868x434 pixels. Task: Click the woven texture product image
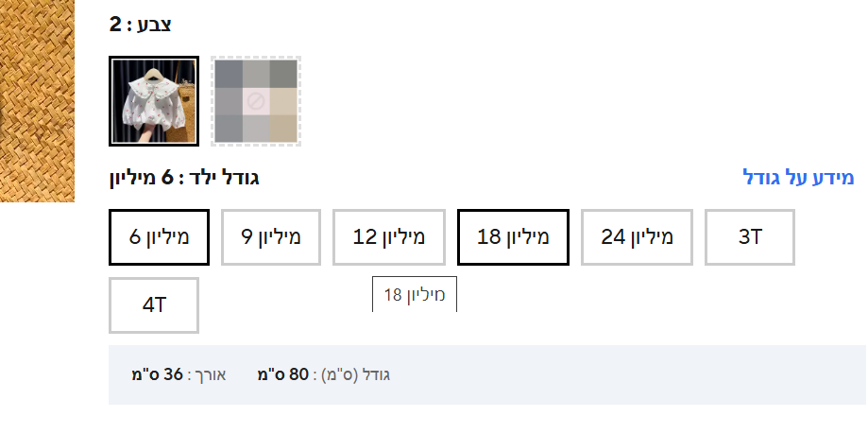[37, 100]
